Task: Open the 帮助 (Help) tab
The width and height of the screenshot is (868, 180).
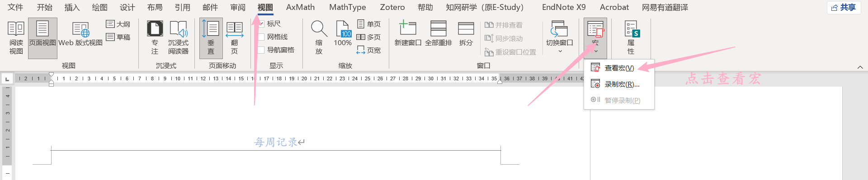Action: [425, 7]
